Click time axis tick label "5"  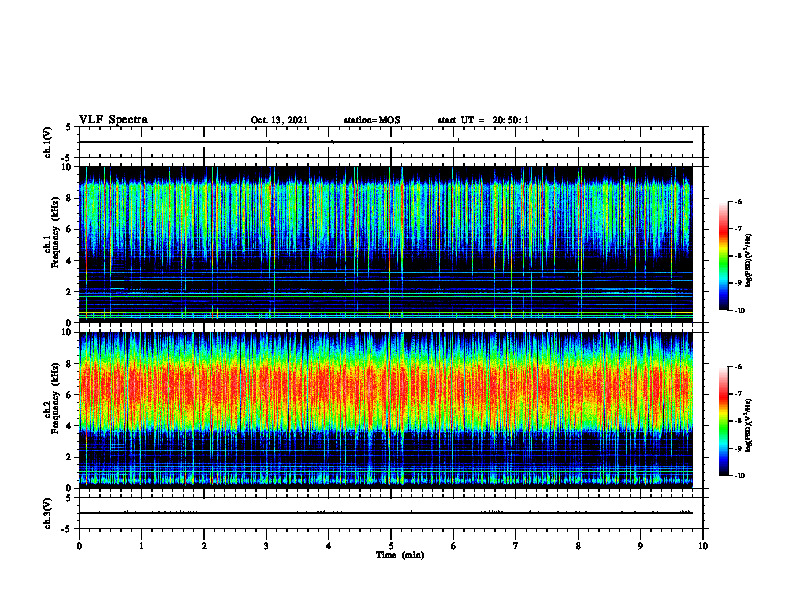391,546
